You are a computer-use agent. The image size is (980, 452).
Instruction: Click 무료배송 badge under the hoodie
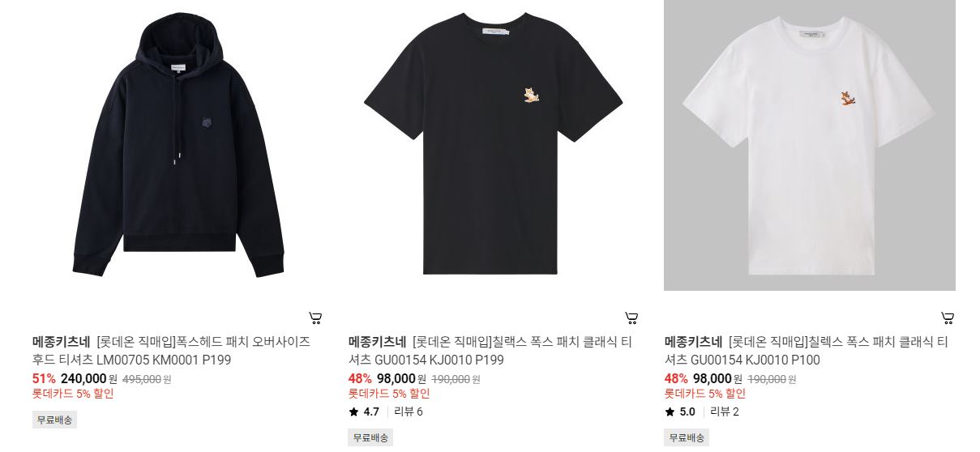(54, 420)
